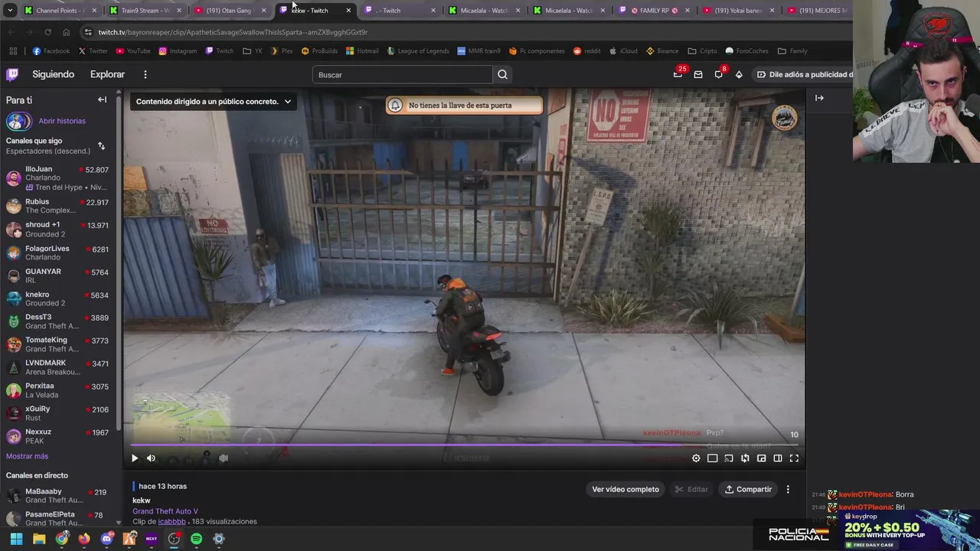
Task: Open the Cripto bookmarks folder
Action: pyautogui.click(x=703, y=51)
